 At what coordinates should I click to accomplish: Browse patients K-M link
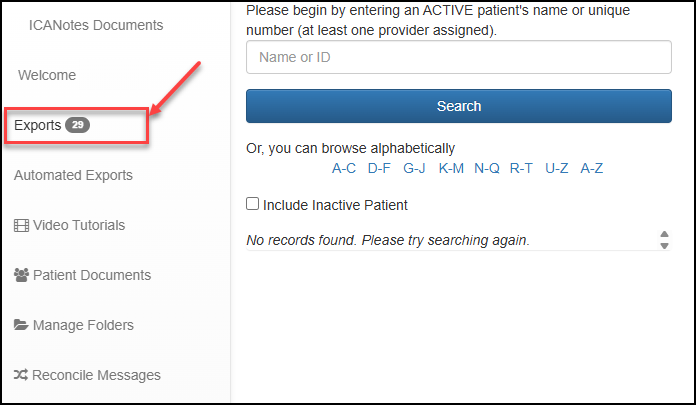[x=451, y=168]
